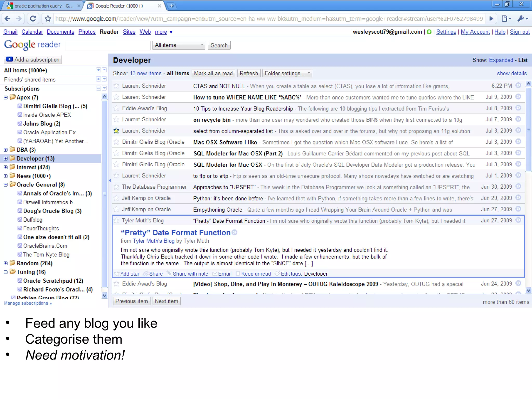Click the subscriptions list scroll down arrow
The image size is (532, 399).
(x=104, y=295)
